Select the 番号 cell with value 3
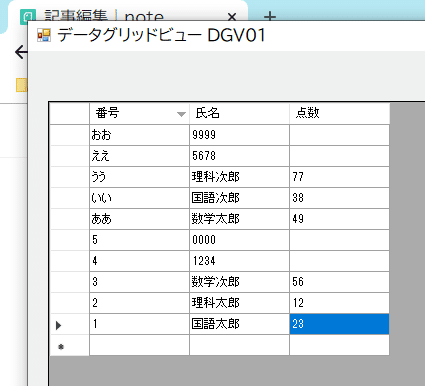The height and width of the screenshot is (386, 425). point(139,282)
